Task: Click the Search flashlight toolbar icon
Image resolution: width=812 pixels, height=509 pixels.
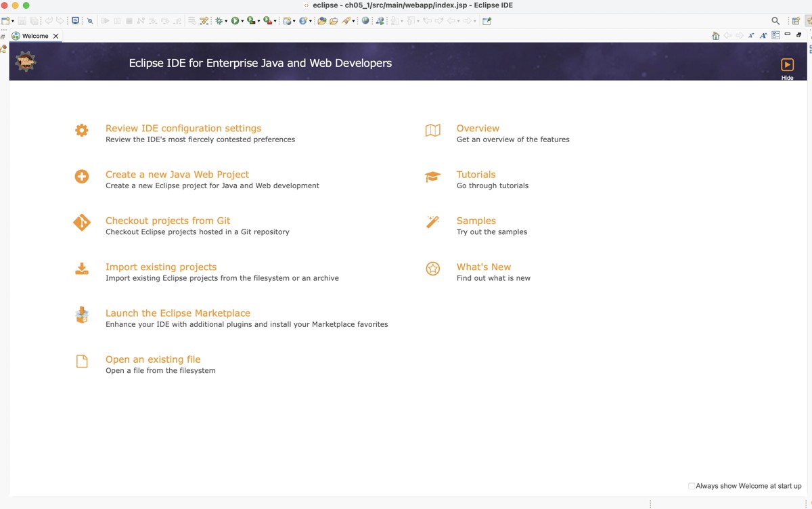Action: coord(346,21)
